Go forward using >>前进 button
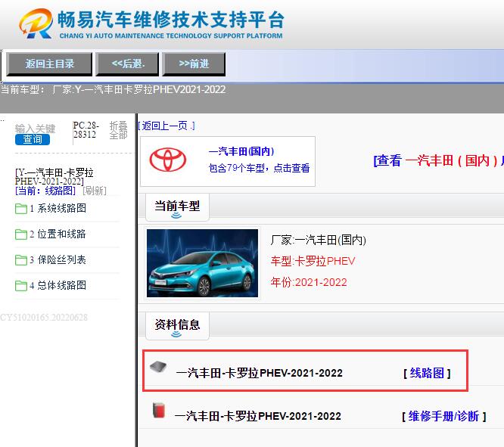 [x=194, y=64]
